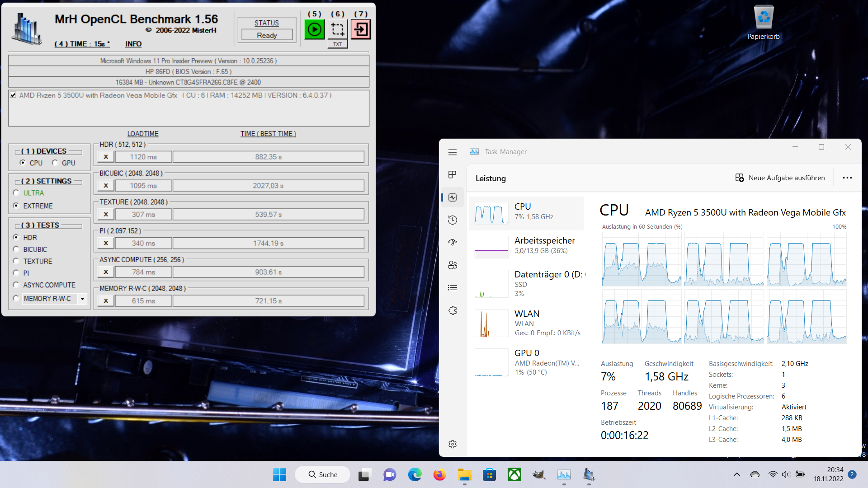Click the INFO link
Screen dimensions: 868x488
point(133,44)
